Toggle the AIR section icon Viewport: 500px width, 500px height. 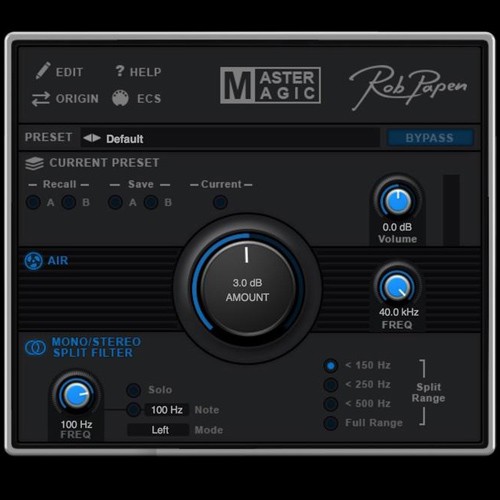click(x=33, y=261)
